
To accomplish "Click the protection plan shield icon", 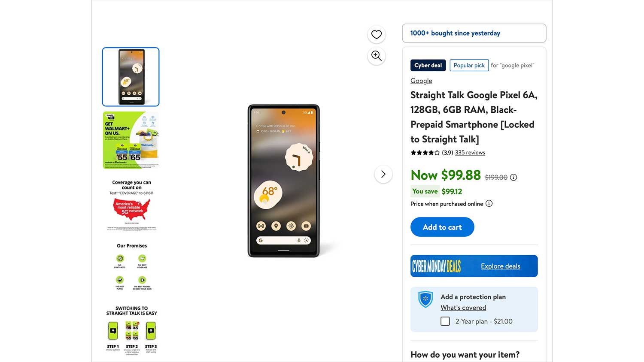I will tap(425, 299).
